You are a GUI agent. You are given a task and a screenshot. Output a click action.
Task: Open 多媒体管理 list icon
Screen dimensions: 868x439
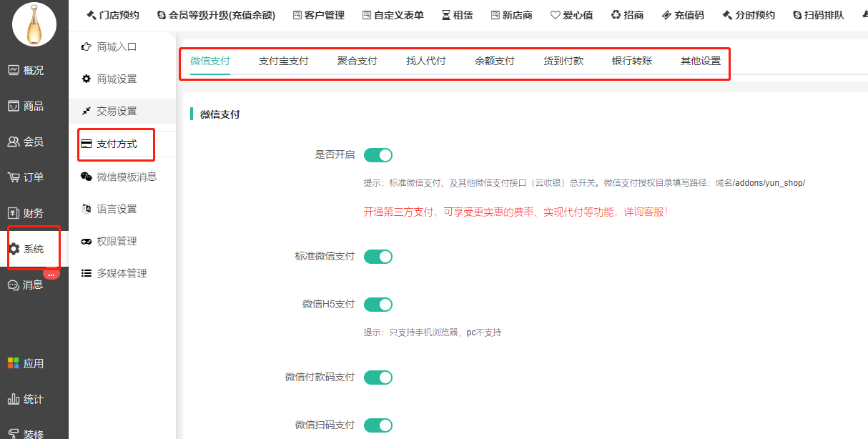click(87, 273)
